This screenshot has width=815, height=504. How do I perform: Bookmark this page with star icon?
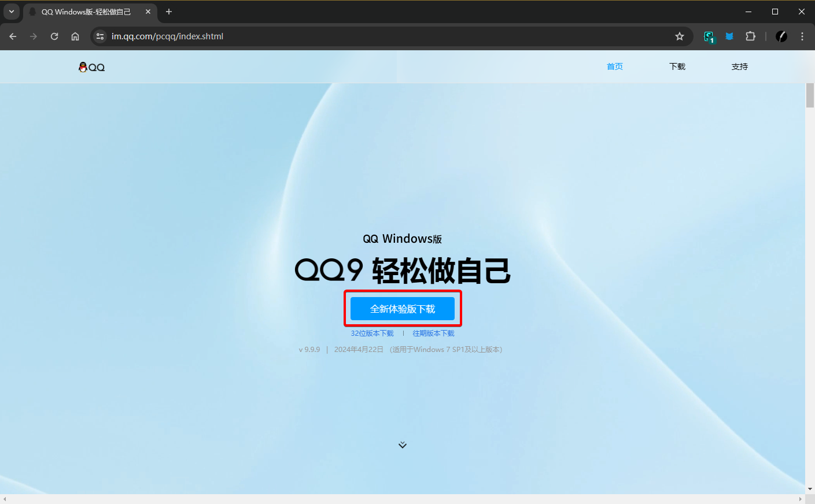[x=680, y=36]
